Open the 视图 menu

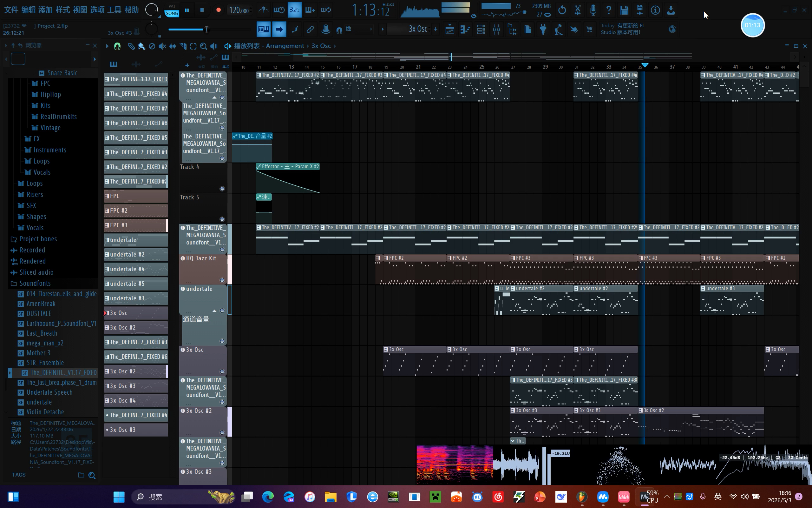(80, 10)
